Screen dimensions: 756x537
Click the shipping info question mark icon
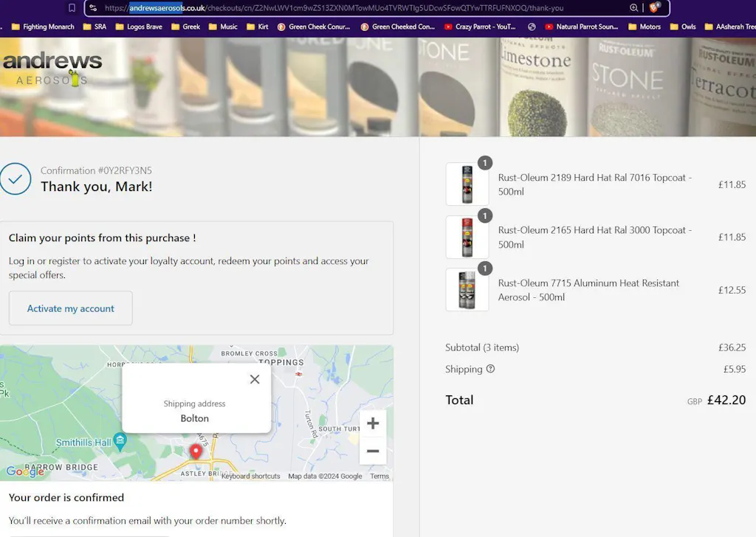tap(490, 369)
